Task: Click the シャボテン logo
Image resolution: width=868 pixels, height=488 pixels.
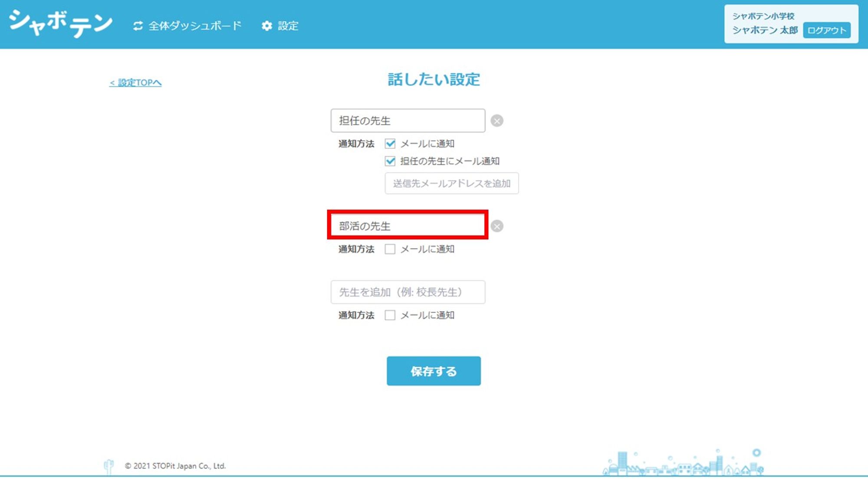Action: pos(60,23)
